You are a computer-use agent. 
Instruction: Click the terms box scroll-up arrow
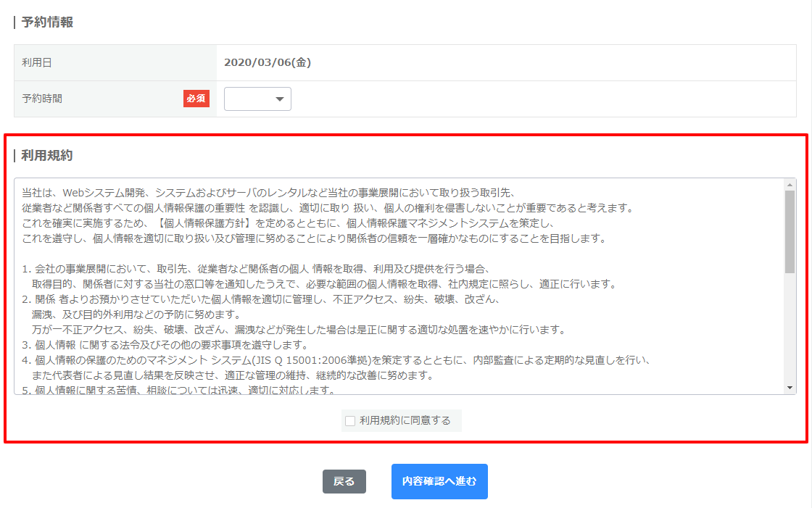point(790,185)
